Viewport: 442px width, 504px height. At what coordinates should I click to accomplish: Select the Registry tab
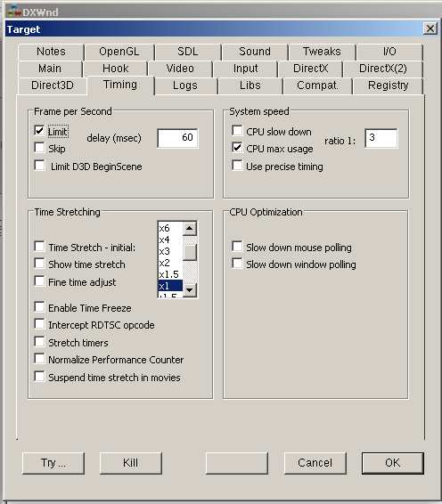pos(388,85)
